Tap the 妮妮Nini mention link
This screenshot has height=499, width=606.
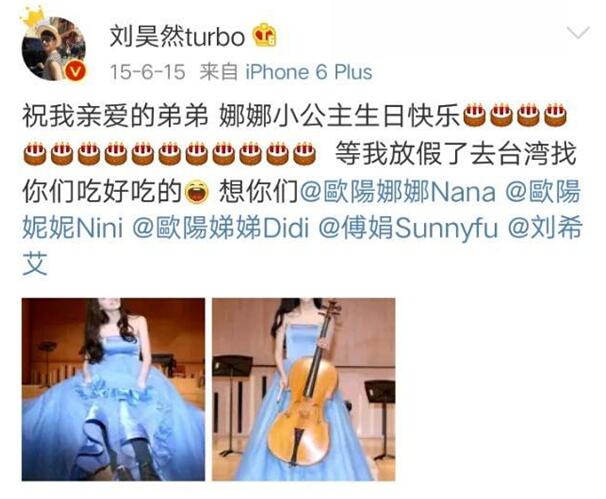pyautogui.click(x=73, y=228)
